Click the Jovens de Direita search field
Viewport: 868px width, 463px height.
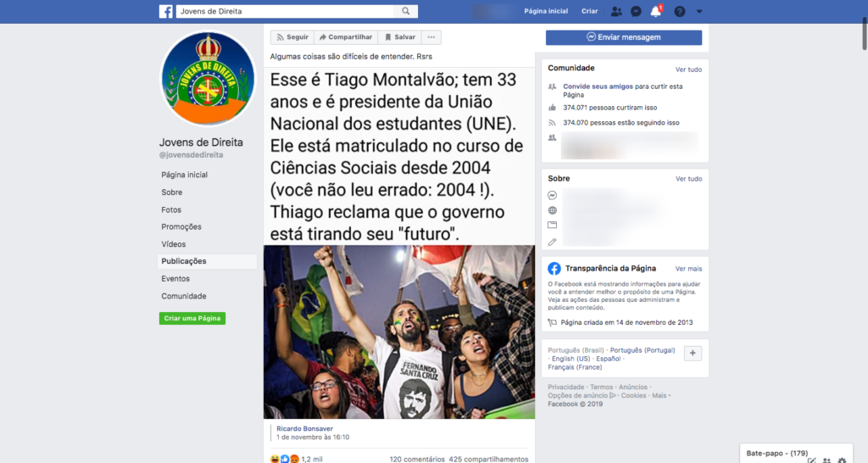(x=285, y=11)
